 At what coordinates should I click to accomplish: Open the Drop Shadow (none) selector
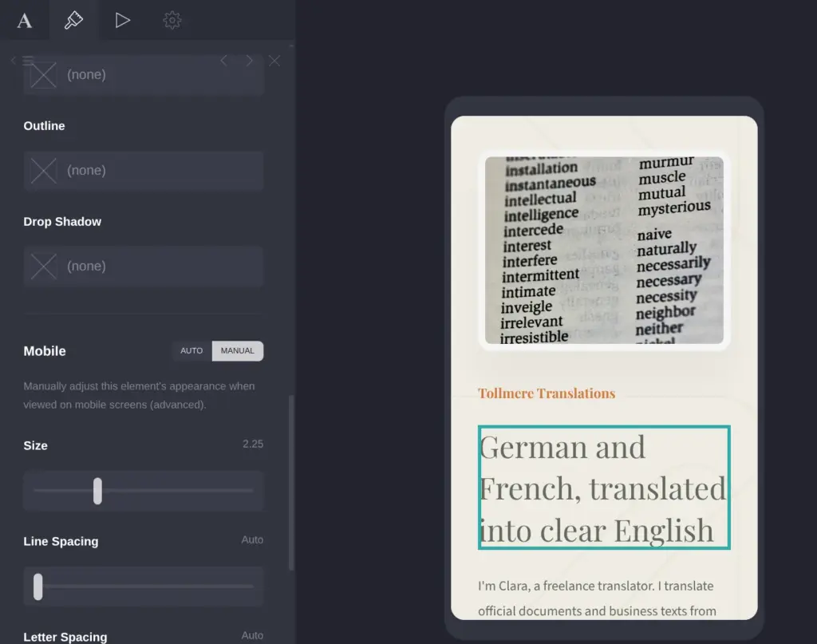(x=144, y=267)
